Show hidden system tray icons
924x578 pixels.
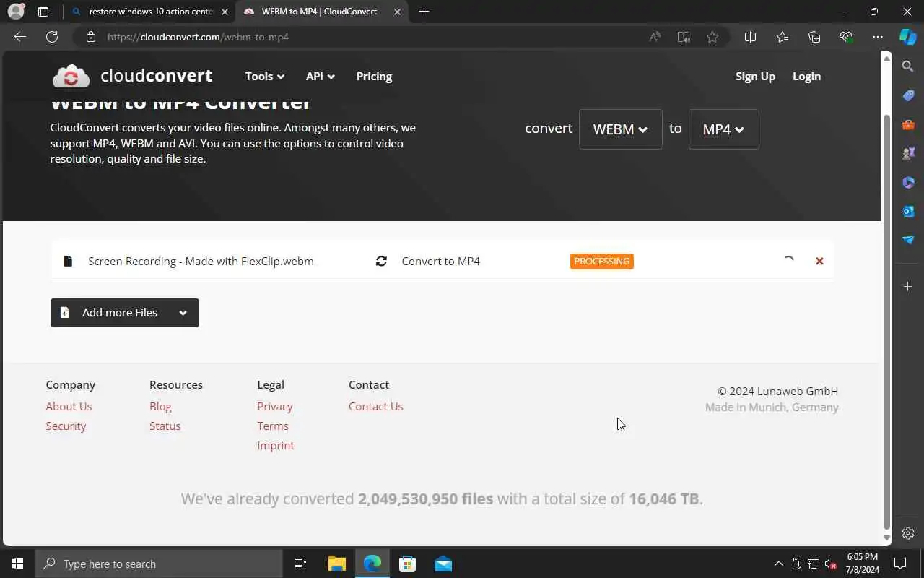pyautogui.click(x=778, y=564)
